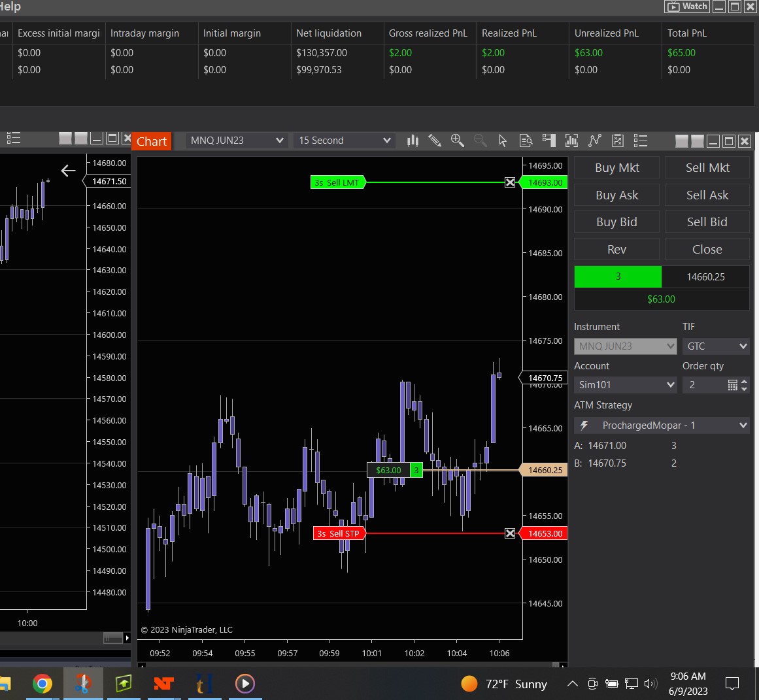Cancel the 14693.00 Sell LMT order
Image resolution: width=759 pixels, height=700 pixels.
pyautogui.click(x=510, y=182)
